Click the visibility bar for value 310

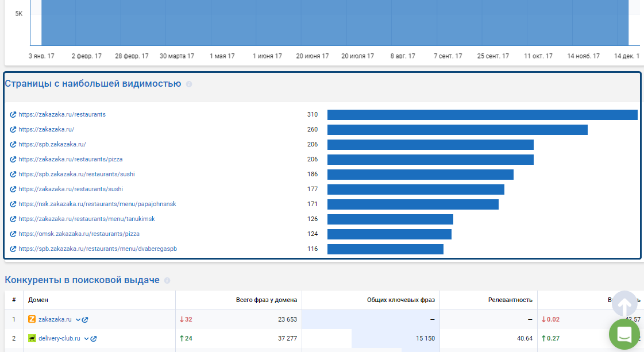point(482,115)
